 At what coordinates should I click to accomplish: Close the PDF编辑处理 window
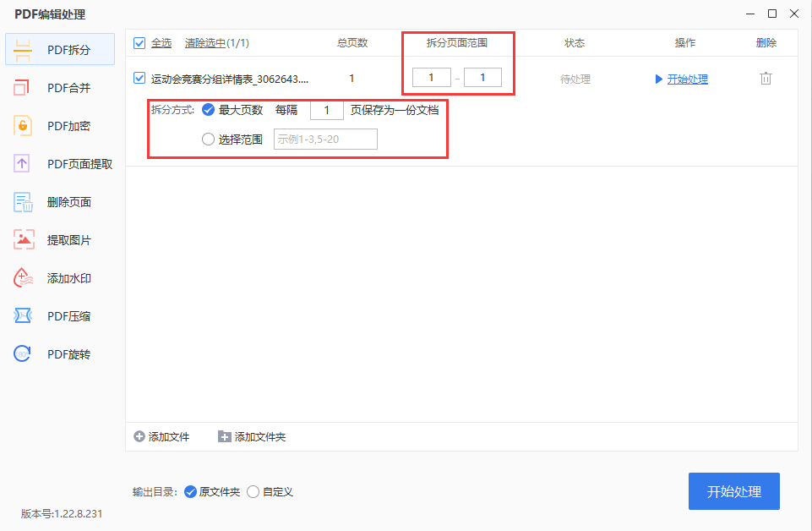tap(794, 14)
